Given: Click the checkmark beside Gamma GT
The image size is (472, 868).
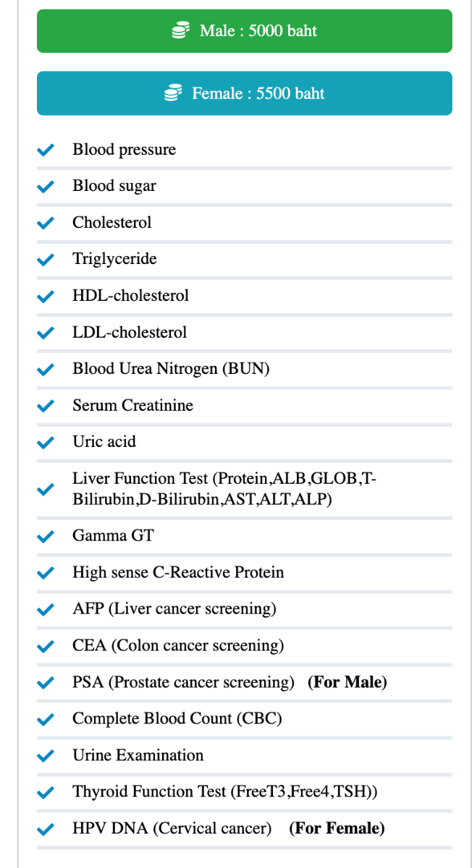Looking at the screenshot, I should coord(46,536).
